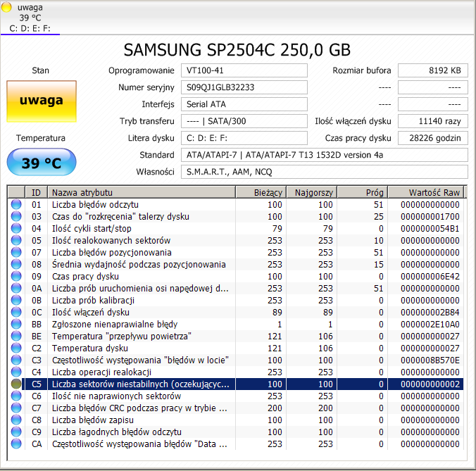The image size is (476, 471).
Task: Click the status orb of row CA
Action: (x=16, y=444)
